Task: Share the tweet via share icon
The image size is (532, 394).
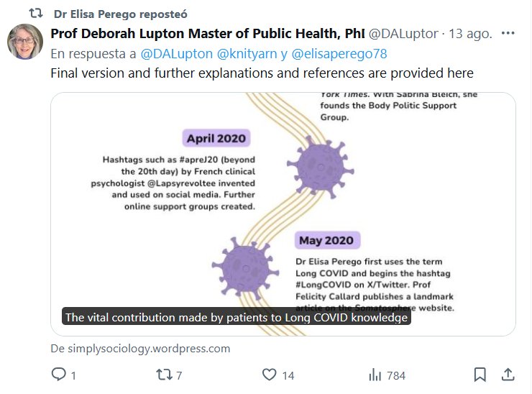Action: [x=508, y=375]
